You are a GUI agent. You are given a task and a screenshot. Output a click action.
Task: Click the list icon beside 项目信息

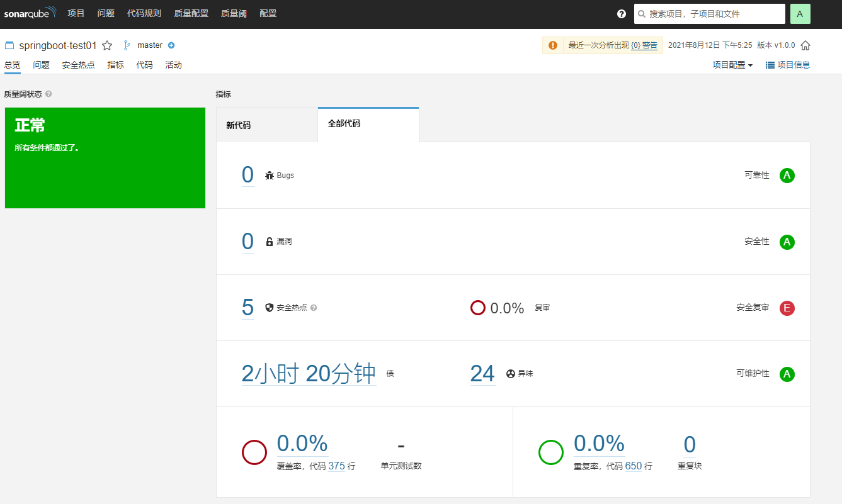click(770, 65)
